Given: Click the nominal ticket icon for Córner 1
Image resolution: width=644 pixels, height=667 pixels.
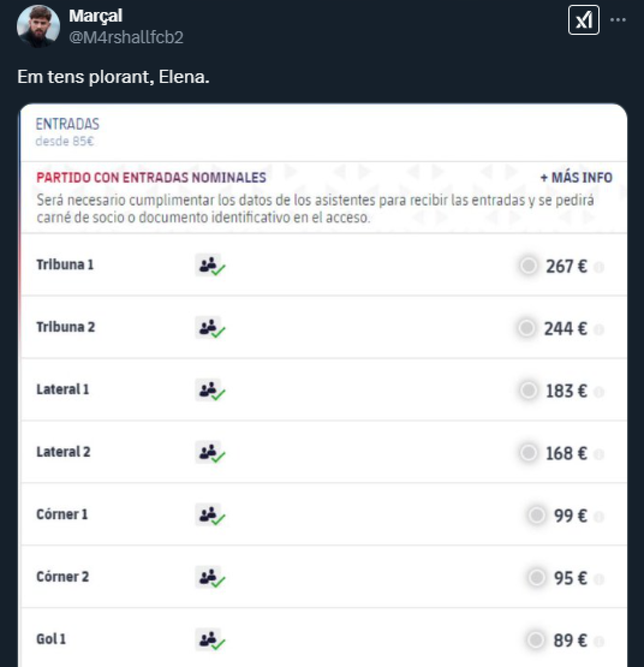Looking at the screenshot, I should point(210,515).
